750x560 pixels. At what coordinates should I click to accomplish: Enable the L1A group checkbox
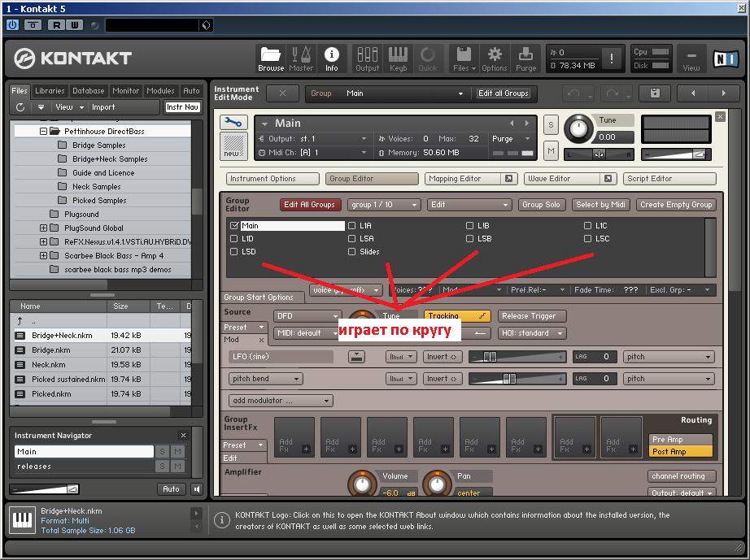click(352, 226)
